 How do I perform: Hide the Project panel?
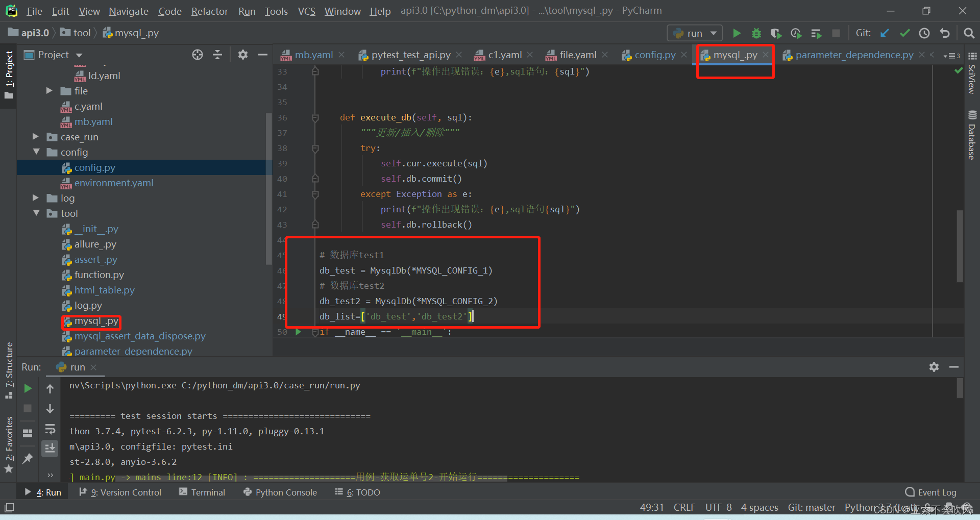click(x=263, y=55)
